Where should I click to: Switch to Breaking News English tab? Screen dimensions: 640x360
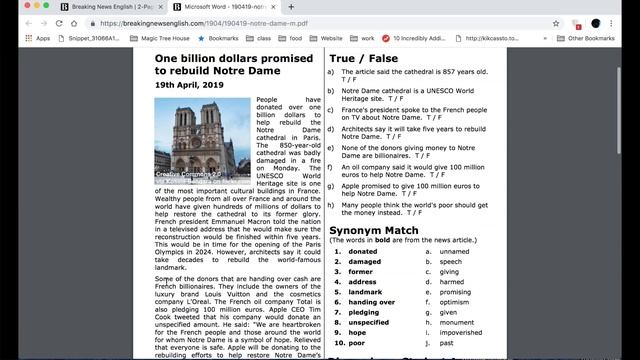pos(112,7)
